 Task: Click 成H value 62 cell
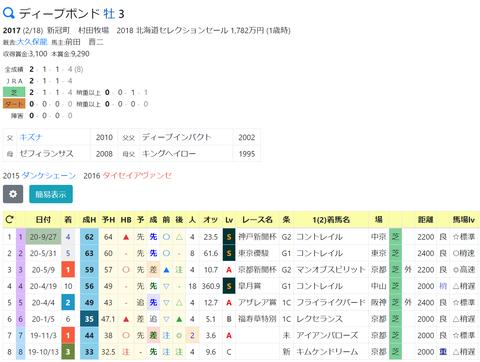[89, 237]
